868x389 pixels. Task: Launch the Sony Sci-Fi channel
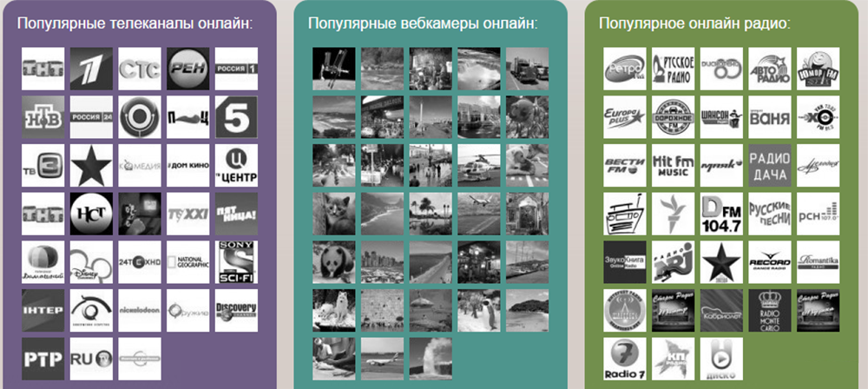(236, 261)
